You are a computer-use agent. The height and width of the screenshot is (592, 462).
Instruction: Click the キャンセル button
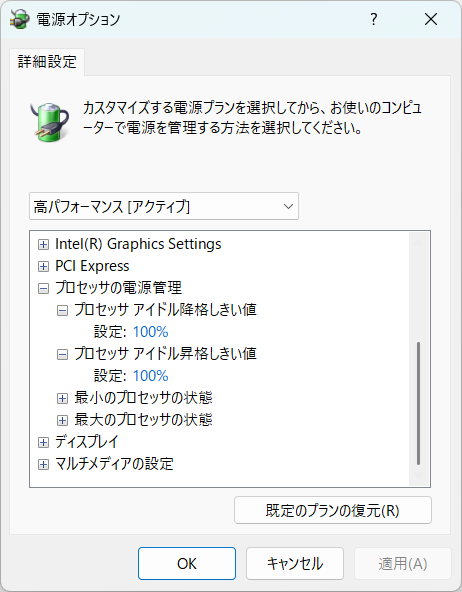click(x=295, y=563)
